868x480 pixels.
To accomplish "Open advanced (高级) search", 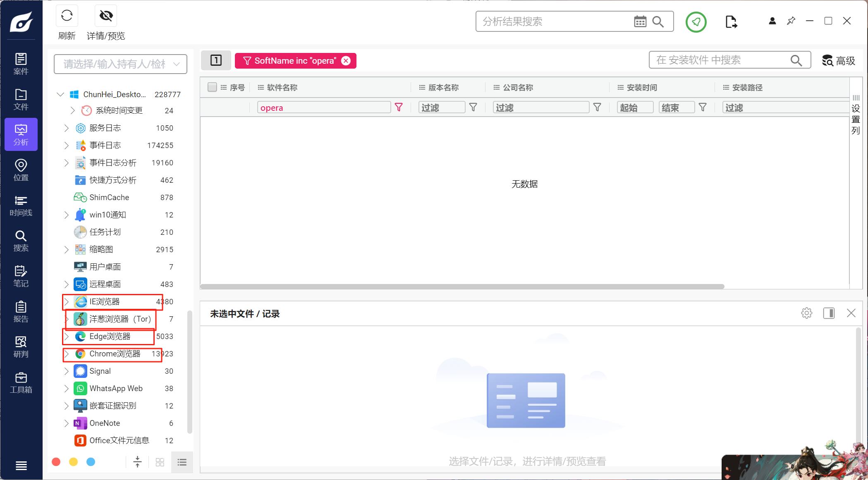I will pos(839,61).
